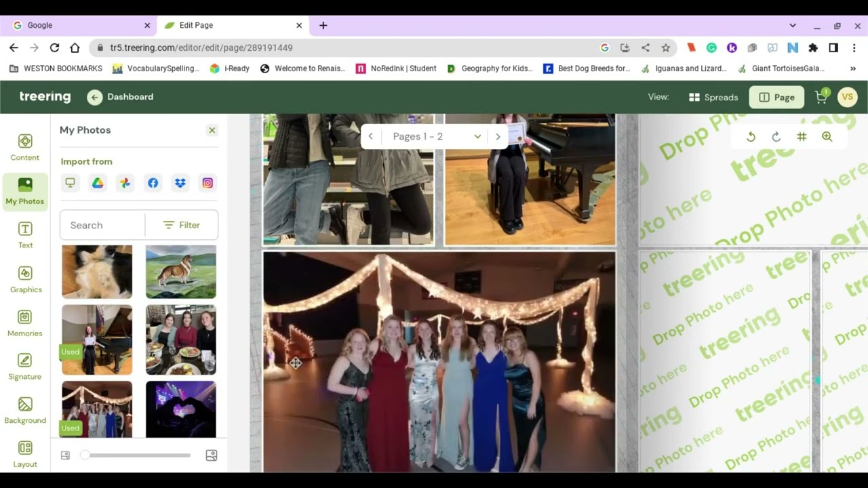The image size is (868, 488).
Task: Select the pianist photo on the page
Action: [530, 179]
